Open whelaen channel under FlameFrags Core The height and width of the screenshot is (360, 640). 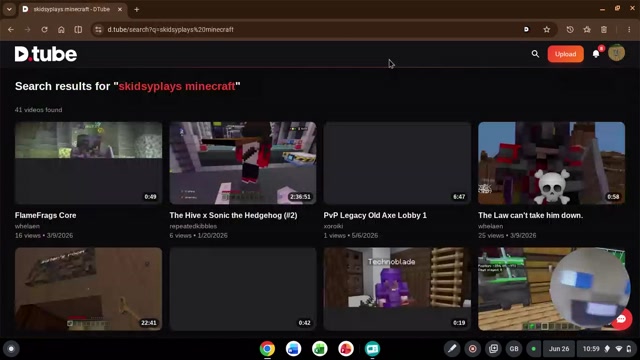pos(27,226)
